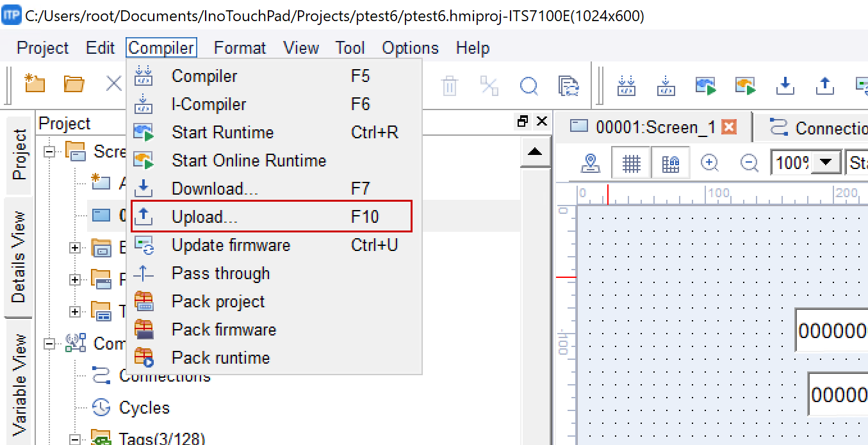Screen dimensions: 868x445
Task: Click the Project tree scroll-up arrow
Action: (x=535, y=152)
